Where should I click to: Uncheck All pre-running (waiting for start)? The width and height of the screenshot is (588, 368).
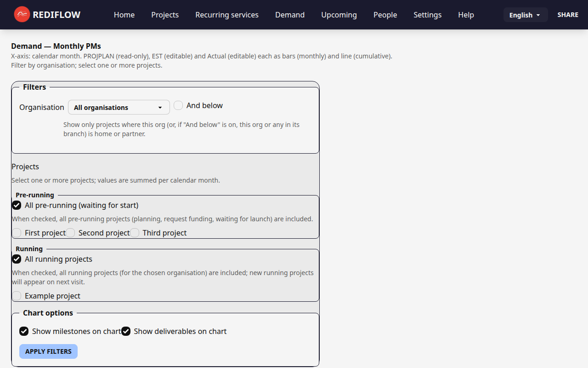17,205
